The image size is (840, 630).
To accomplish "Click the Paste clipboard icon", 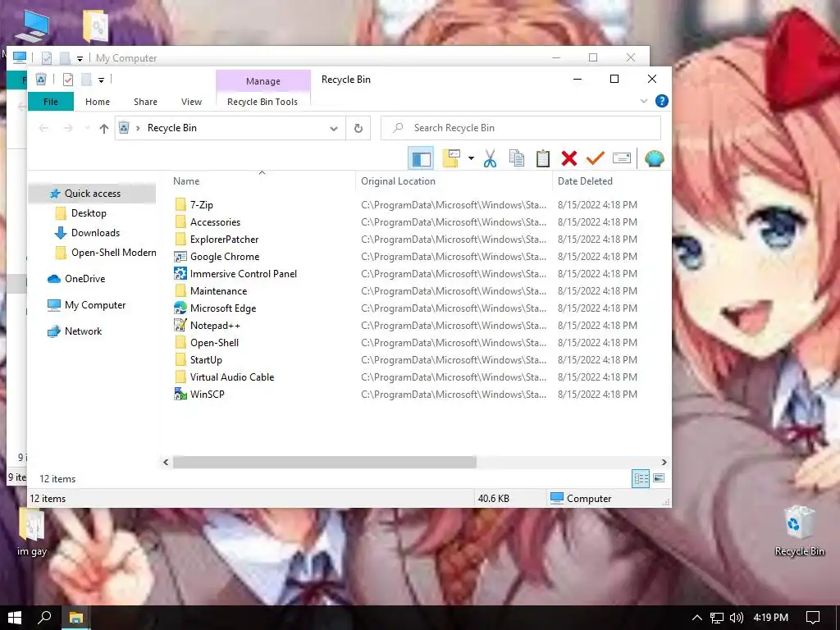I will click(x=543, y=158).
